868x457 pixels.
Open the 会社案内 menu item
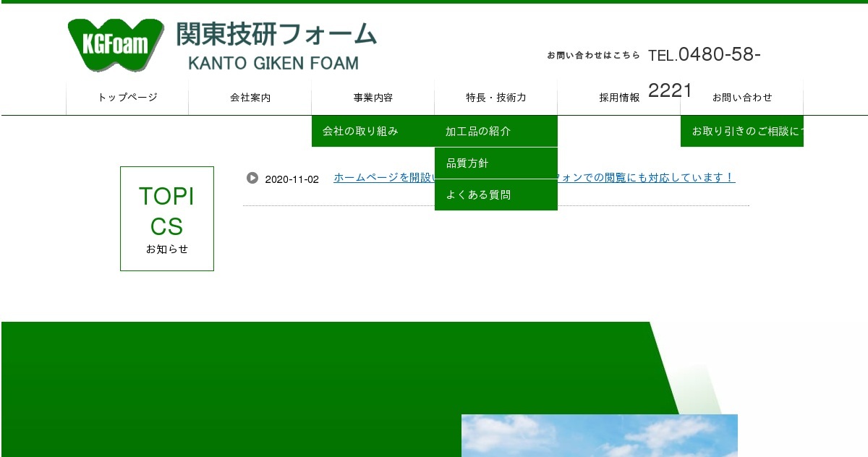pyautogui.click(x=250, y=96)
